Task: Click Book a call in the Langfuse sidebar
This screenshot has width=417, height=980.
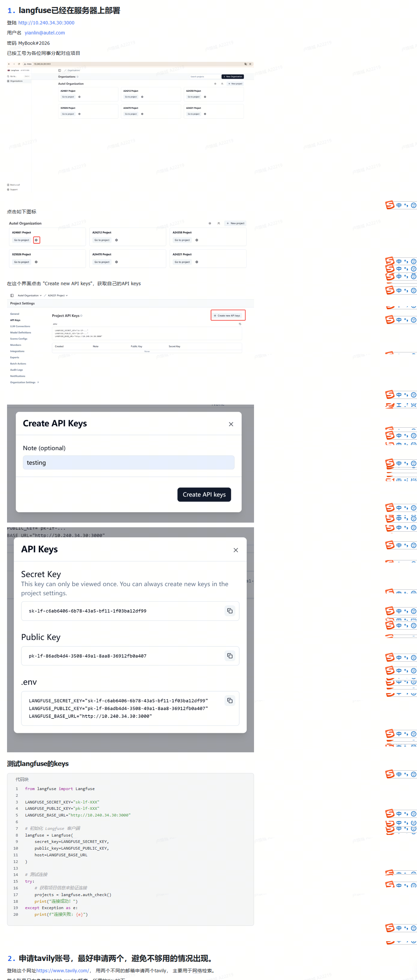Action: [13, 185]
